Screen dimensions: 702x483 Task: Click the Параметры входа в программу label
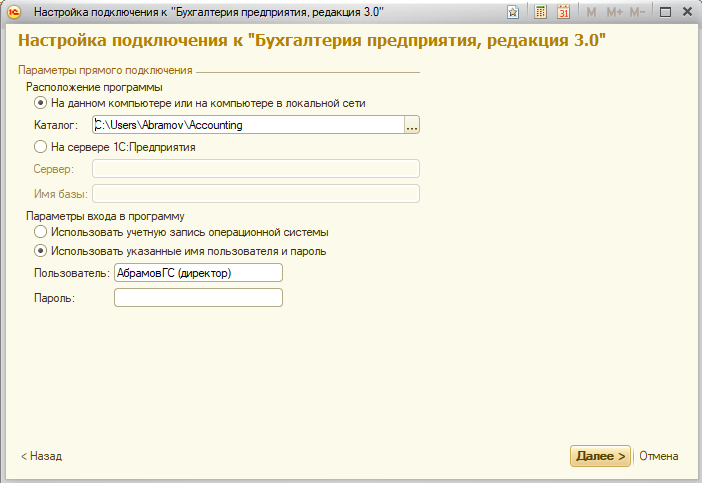pos(105,216)
